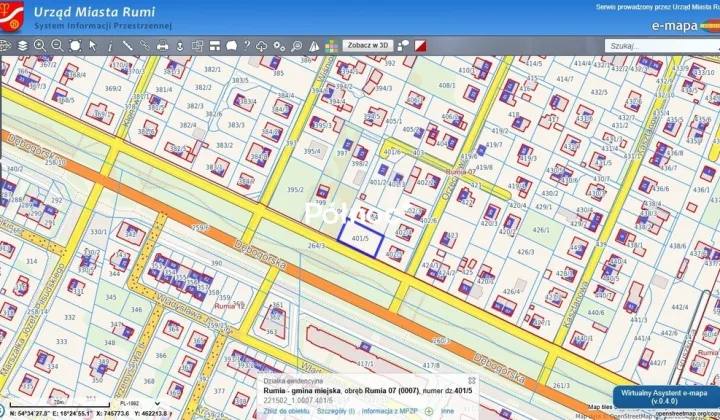Open Wirtualny Asystent e-mapa button
This screenshot has height=420, width=720.
(x=664, y=397)
